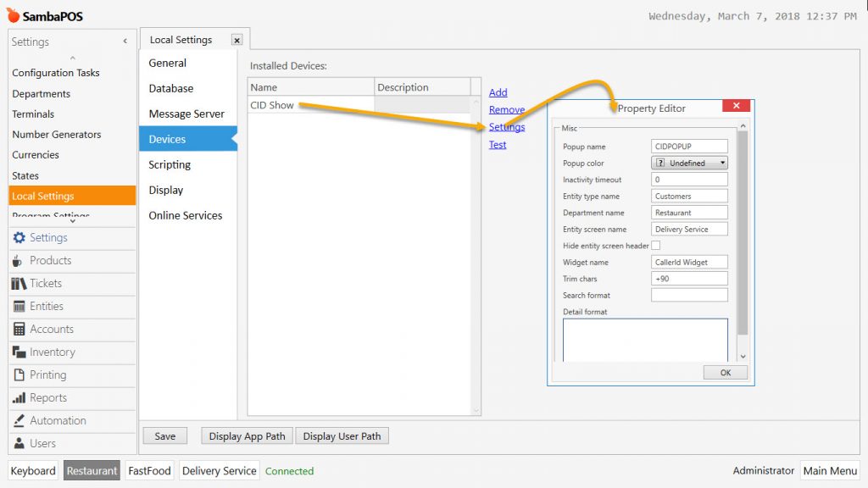This screenshot has height=488, width=868.
Task: Click the sidebar list scroll-up chevron
Action: tap(73, 58)
